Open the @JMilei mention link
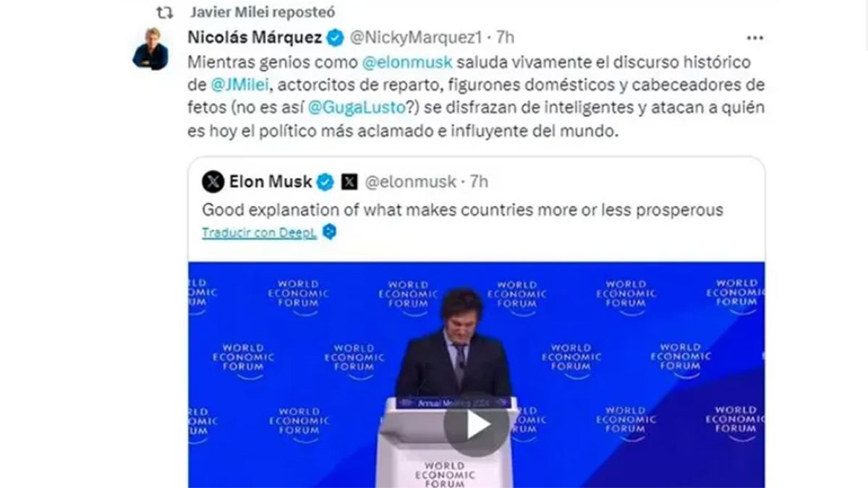Viewport: 868px width, 488px height. [240, 86]
